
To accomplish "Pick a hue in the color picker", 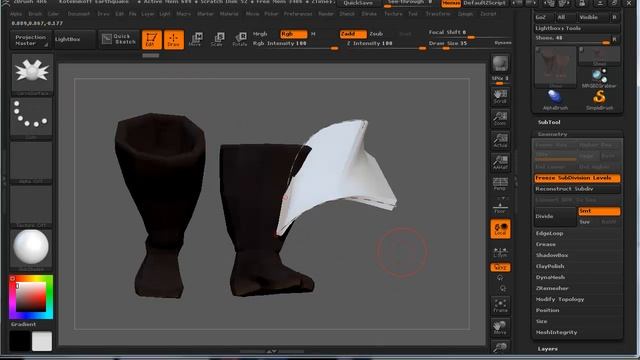I will (31, 297).
